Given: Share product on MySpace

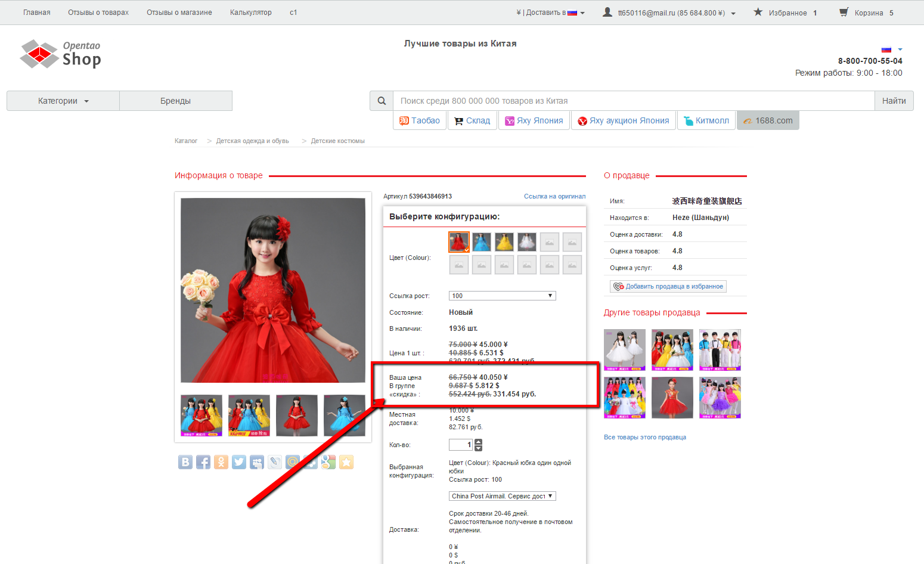Looking at the screenshot, I should [257, 462].
